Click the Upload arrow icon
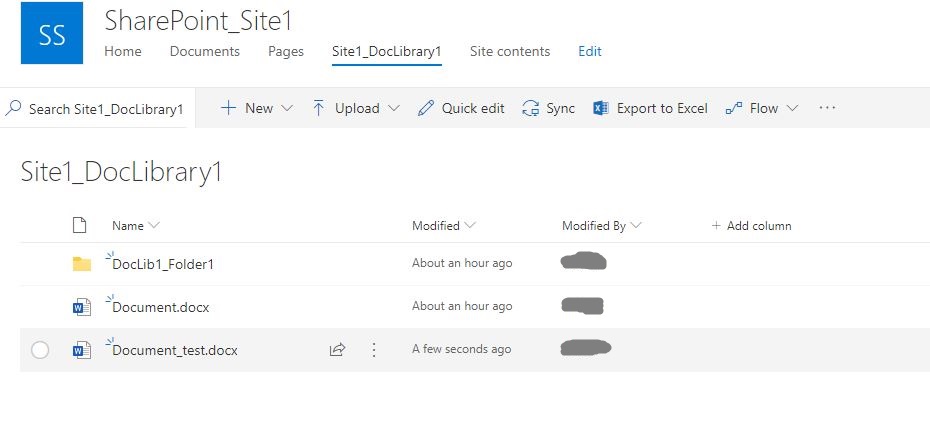Image resolution: width=930 pixels, height=439 pixels. click(319, 108)
